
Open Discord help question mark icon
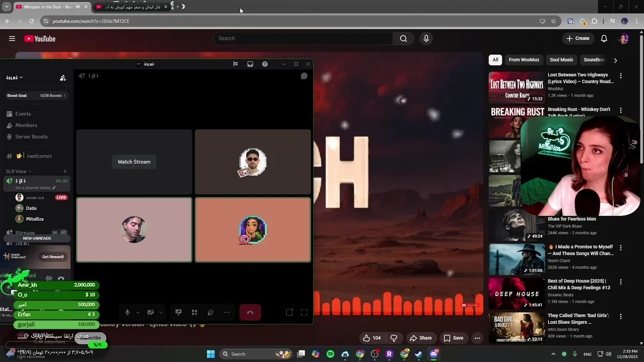pos(265,64)
